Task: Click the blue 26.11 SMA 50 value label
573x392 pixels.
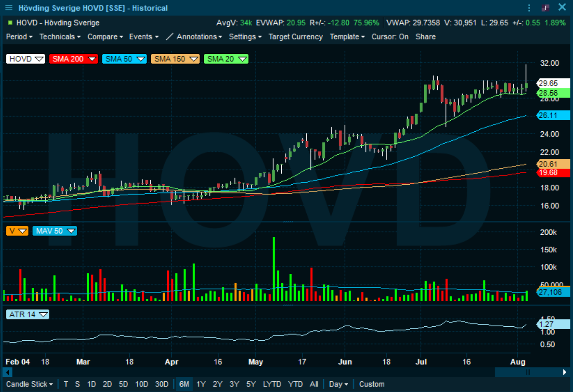Action: pyautogui.click(x=553, y=115)
